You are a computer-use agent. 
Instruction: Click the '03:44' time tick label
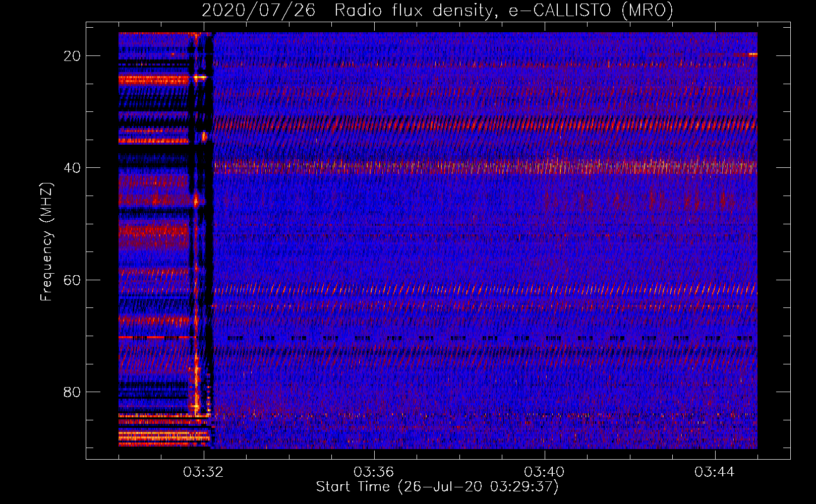(715, 472)
